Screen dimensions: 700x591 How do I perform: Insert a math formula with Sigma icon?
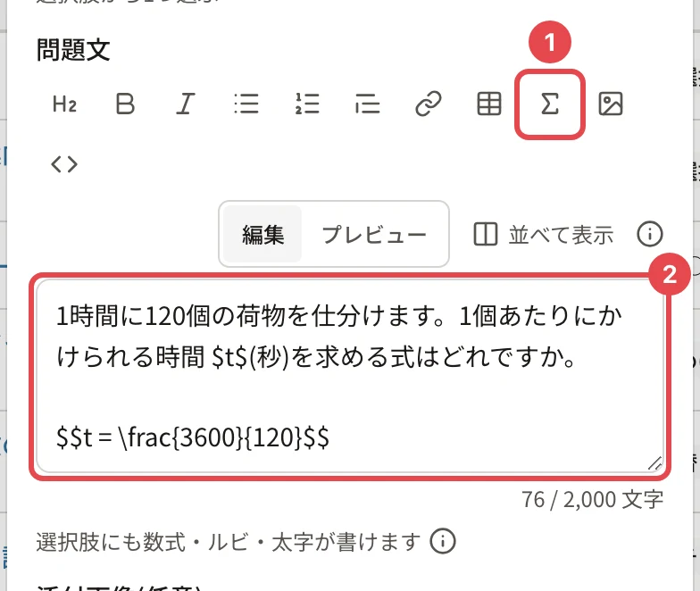550,104
